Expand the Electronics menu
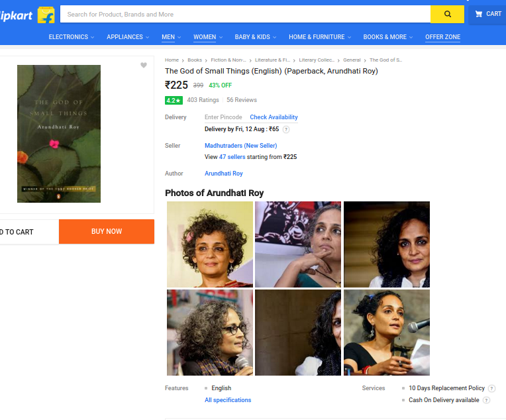The height and width of the screenshot is (420, 506). click(x=72, y=37)
